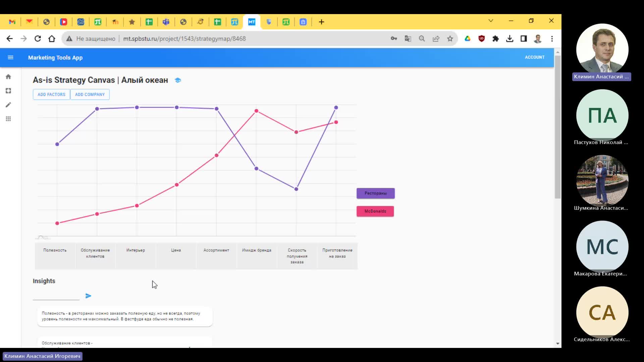Bookmark this page with the star
Viewport: 644px width, 362px height.
coord(450,39)
